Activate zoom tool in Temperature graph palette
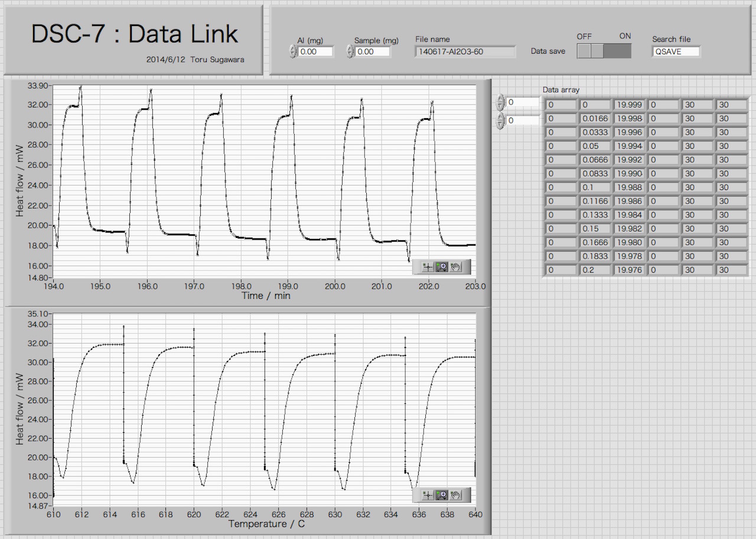This screenshot has width=756, height=539. click(441, 495)
